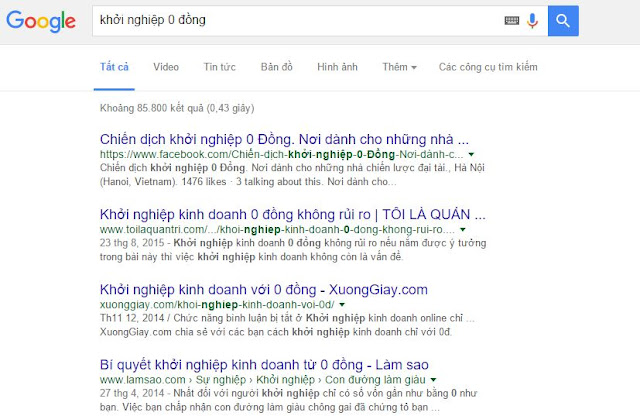The width and height of the screenshot is (640, 416).
Task: Expand the arrow beside the lamsao.com breadcrumb
Action: click(x=433, y=380)
